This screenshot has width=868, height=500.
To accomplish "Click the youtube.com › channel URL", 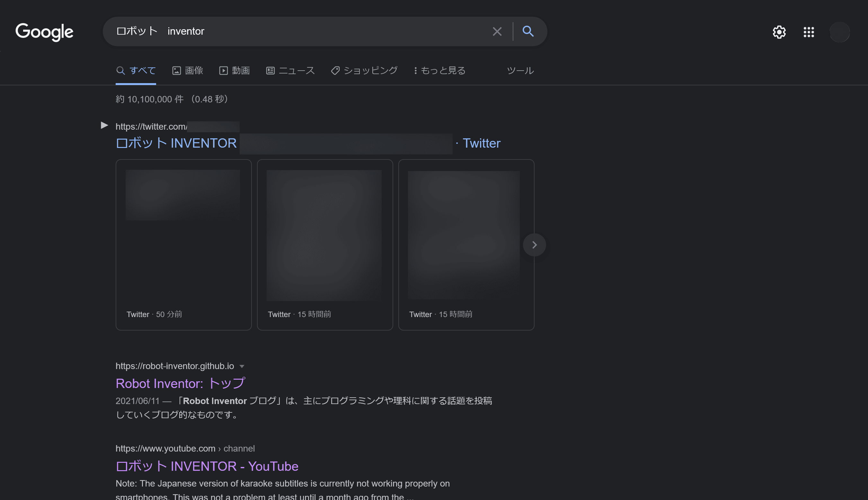I will tap(185, 448).
